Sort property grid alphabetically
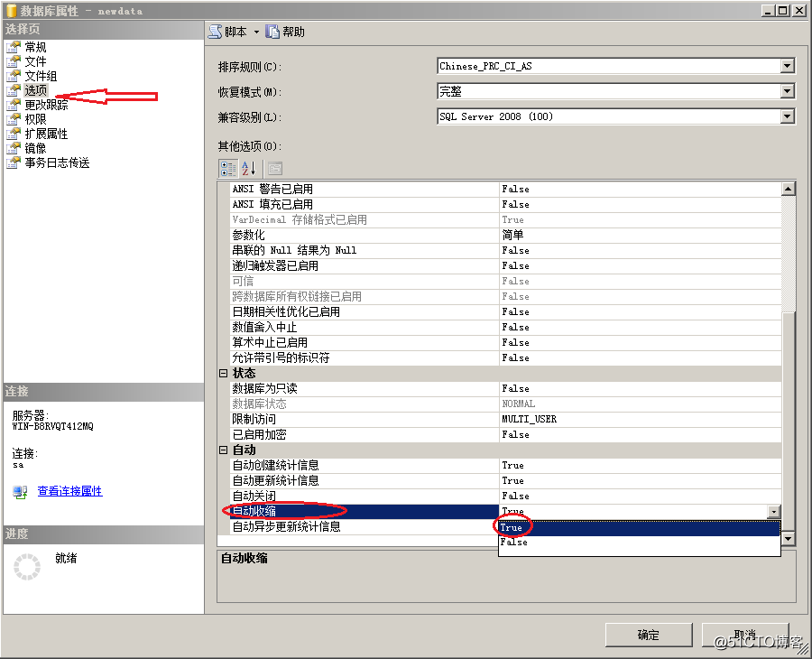Viewport: 812px width, 659px height. tap(249, 169)
